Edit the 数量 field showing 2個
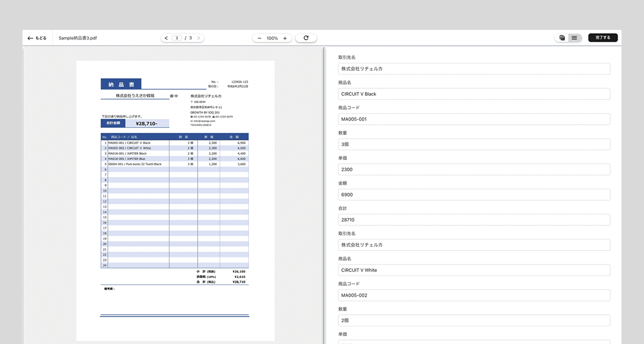 pos(474,320)
